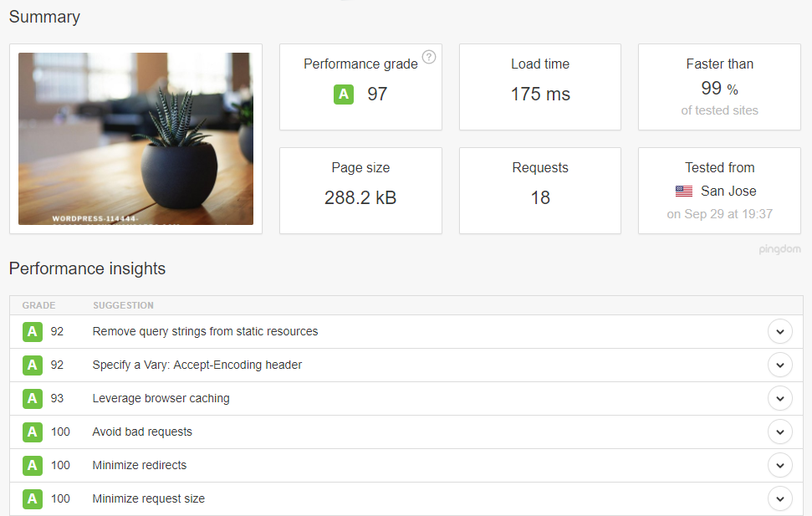Show details for Minimize request size chevron
The height and width of the screenshot is (516, 812).
click(779, 499)
